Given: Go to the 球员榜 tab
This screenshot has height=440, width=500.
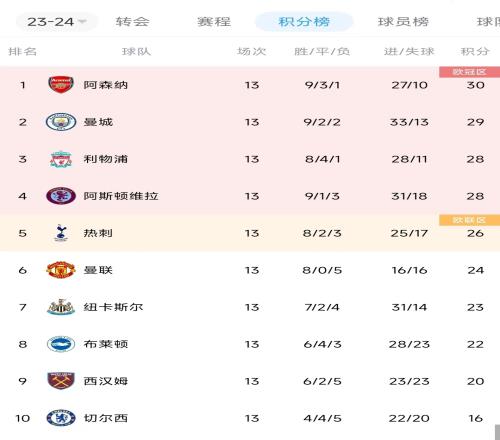Looking at the screenshot, I should 403,22.
